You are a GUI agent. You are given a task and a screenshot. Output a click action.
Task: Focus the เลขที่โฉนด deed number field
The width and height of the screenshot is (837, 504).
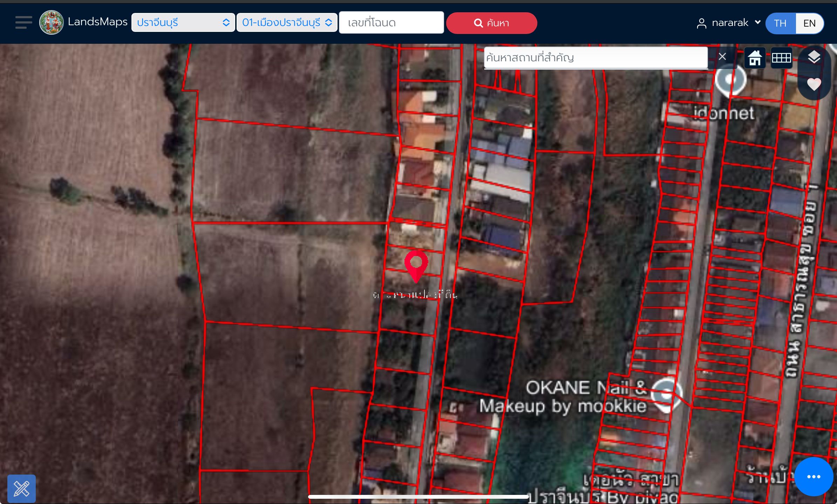coord(391,23)
